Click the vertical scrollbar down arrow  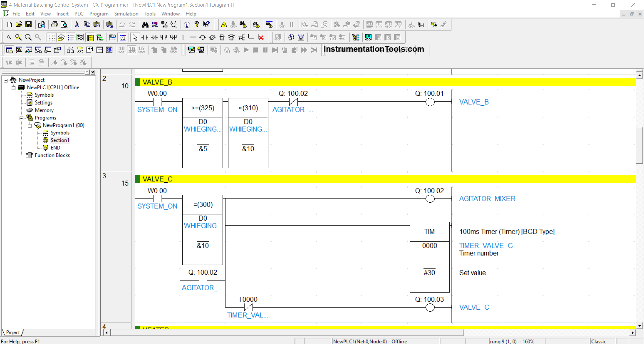click(640, 325)
